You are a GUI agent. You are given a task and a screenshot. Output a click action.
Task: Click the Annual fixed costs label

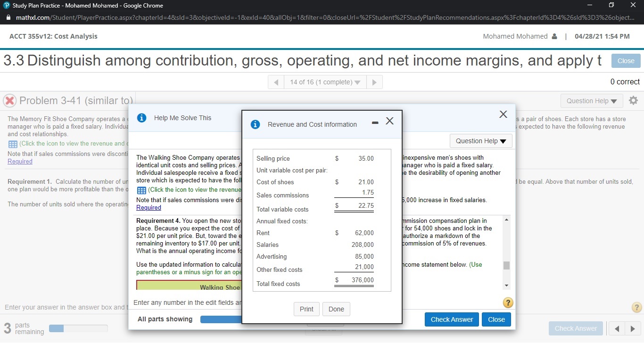pos(282,221)
